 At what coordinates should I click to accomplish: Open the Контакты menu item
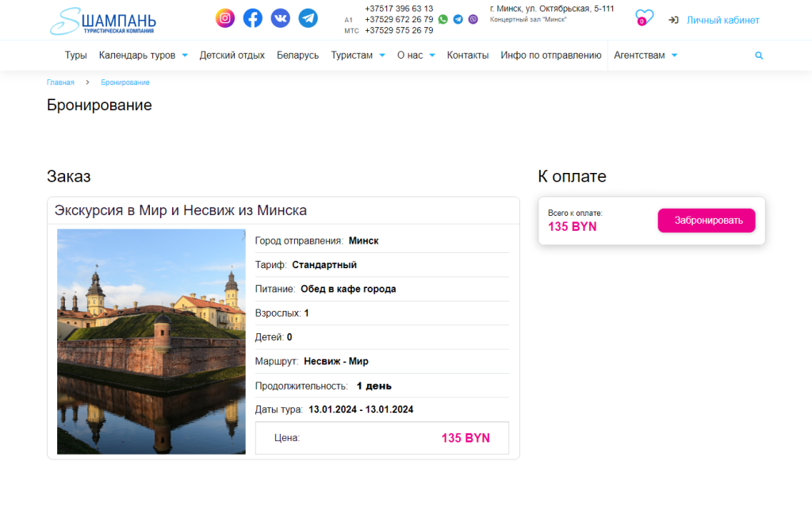point(468,55)
